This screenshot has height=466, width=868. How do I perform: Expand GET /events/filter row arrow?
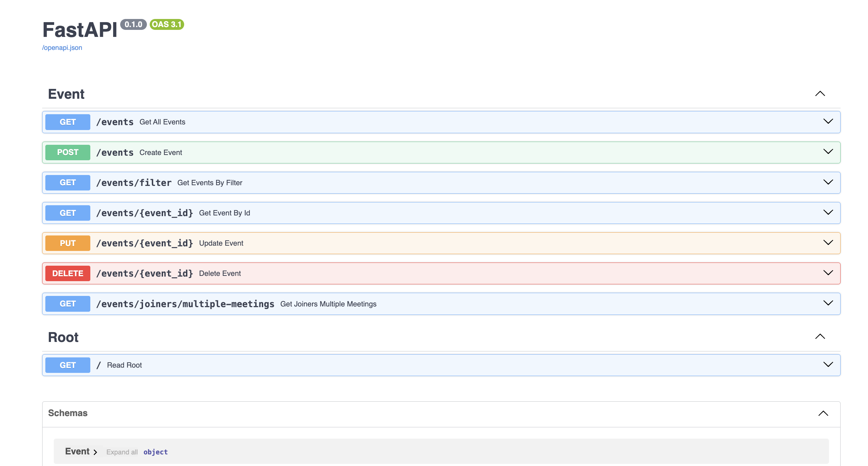tap(828, 182)
